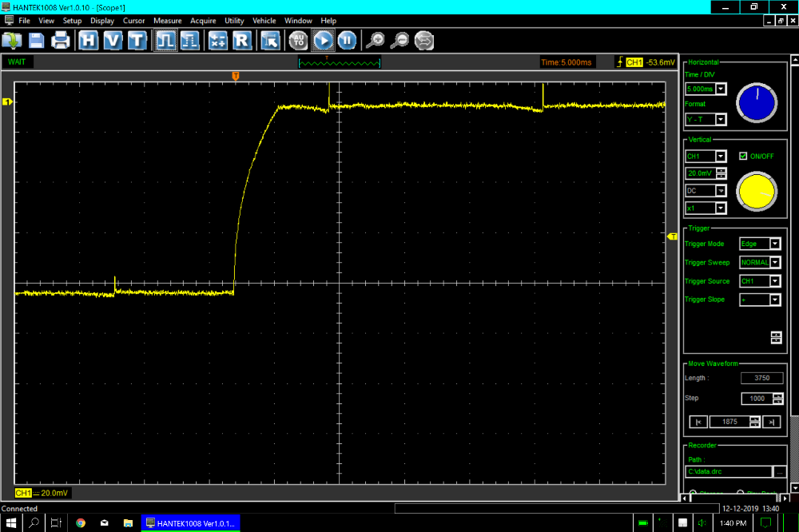Pause acquisition with the pause icon
Image resolution: width=799 pixels, height=532 pixels.
click(x=346, y=40)
